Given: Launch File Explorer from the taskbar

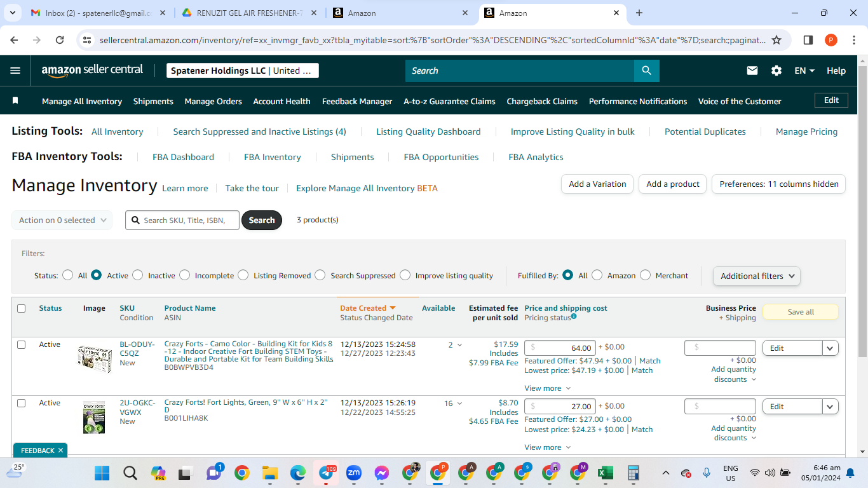Looking at the screenshot, I should [x=270, y=473].
